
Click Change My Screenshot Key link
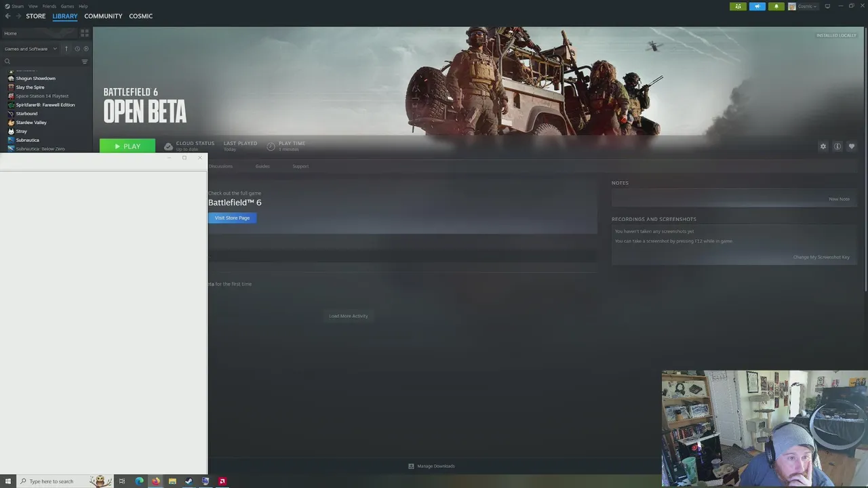coord(821,257)
